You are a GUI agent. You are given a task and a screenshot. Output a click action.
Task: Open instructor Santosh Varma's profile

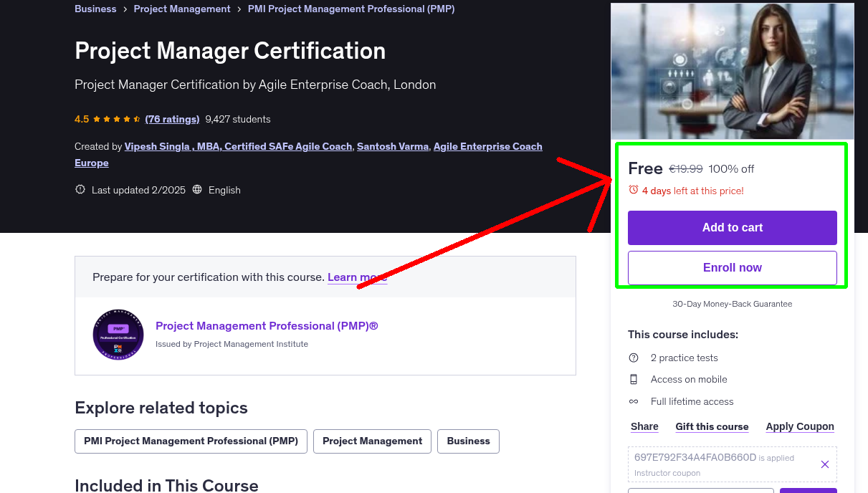click(x=393, y=146)
